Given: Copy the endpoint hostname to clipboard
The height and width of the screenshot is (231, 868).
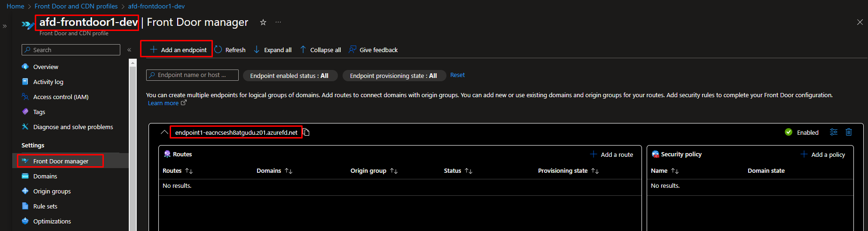Looking at the screenshot, I should [306, 132].
